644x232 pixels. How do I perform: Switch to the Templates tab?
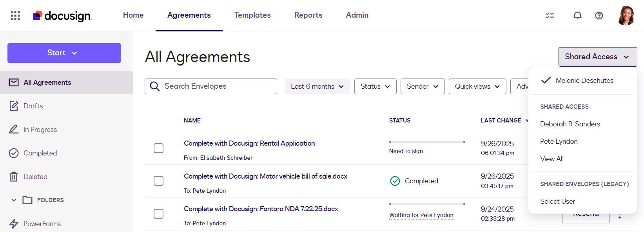click(252, 15)
